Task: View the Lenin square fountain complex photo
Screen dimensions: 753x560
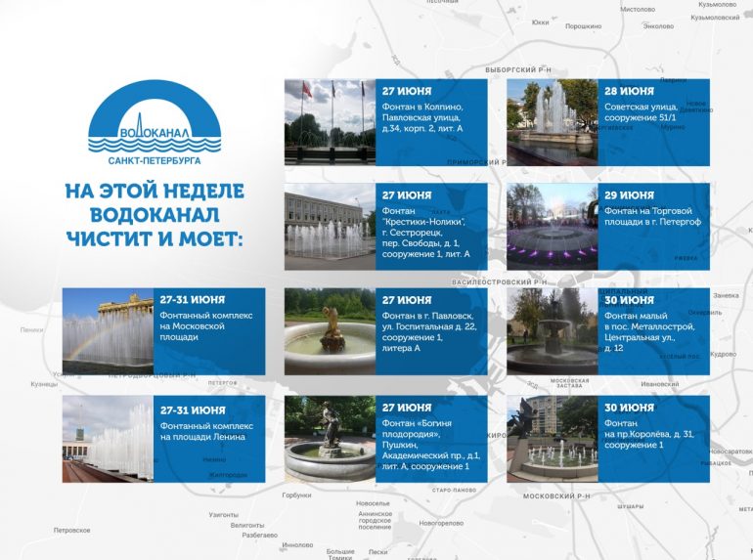Action: pos(108,439)
